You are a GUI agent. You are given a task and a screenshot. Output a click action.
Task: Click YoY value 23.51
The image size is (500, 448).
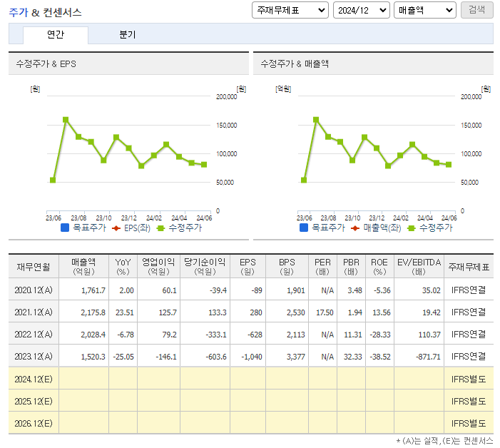(125, 312)
